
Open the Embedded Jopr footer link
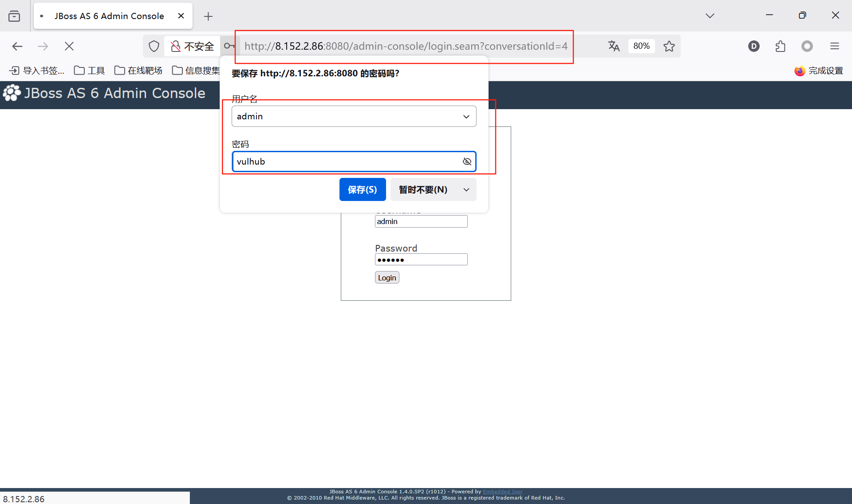[503, 492]
